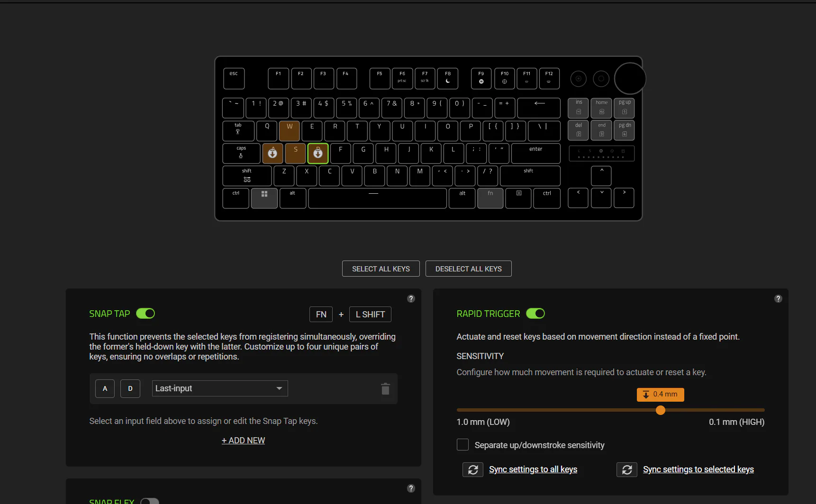Delete the A/D Snap Tap pair

385,389
